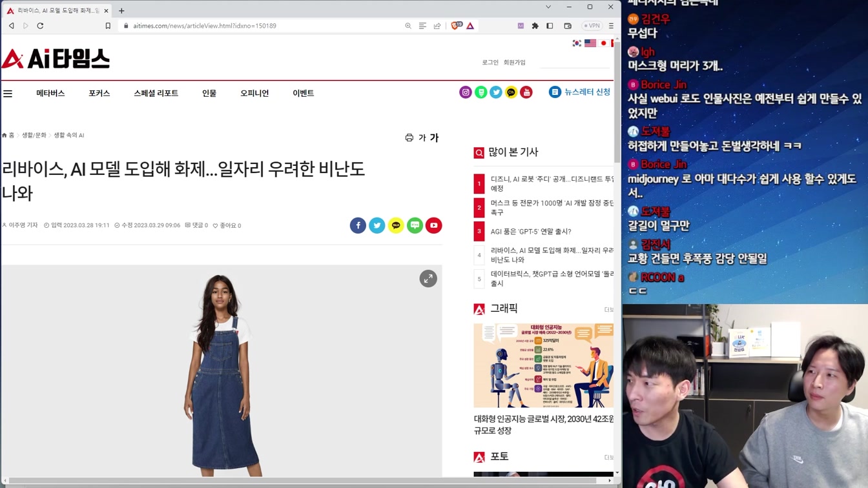This screenshot has height=488, width=868.
Task: Close the AI타임스 article tab
Action: coord(107,10)
